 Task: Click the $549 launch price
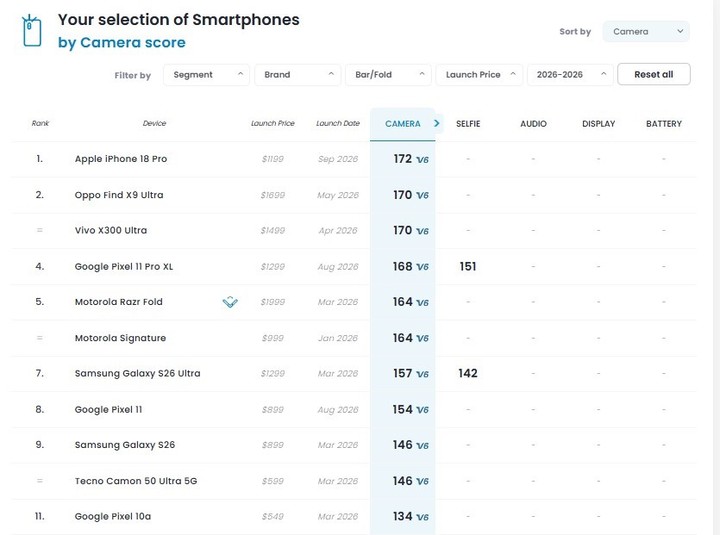273,517
